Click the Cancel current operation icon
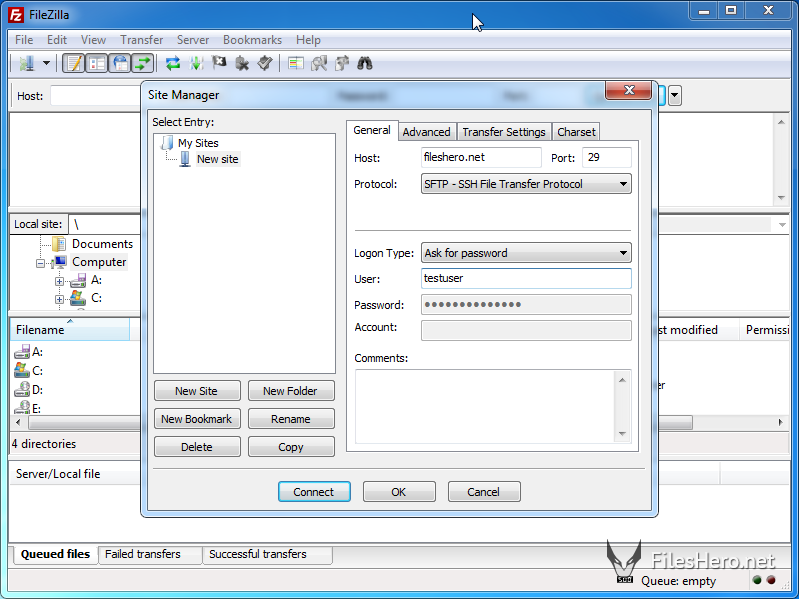799x599 pixels. [219, 64]
